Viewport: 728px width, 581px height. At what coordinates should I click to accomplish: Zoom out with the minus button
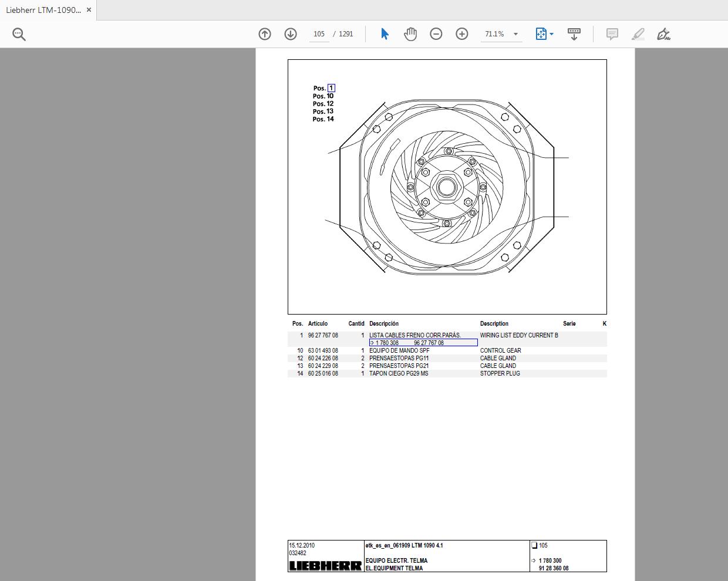click(436, 34)
